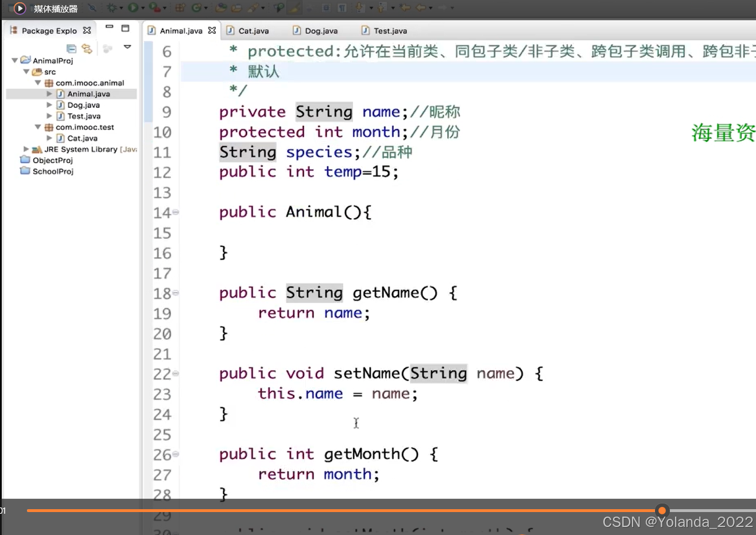Close the Animal.java editor tab

[x=212, y=30]
